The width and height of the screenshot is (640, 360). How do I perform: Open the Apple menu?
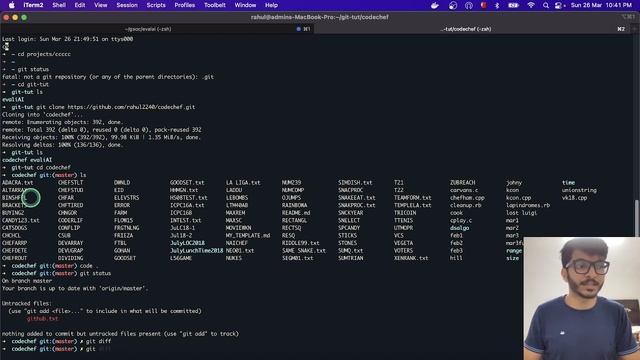(x=11, y=5)
